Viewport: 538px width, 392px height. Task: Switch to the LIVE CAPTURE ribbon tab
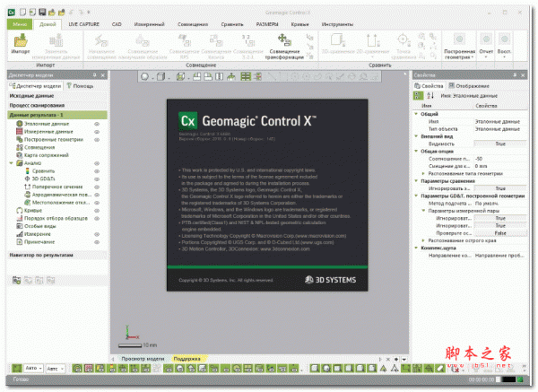(x=83, y=24)
